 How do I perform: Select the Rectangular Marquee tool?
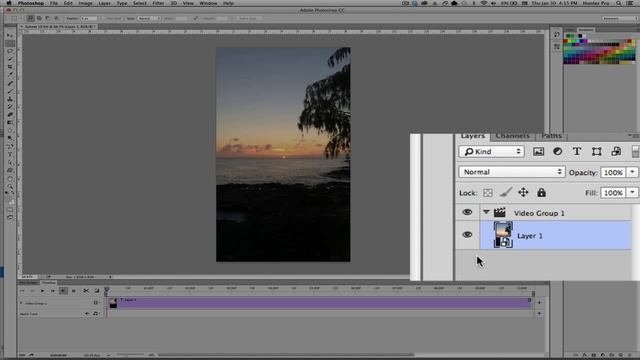(10, 43)
